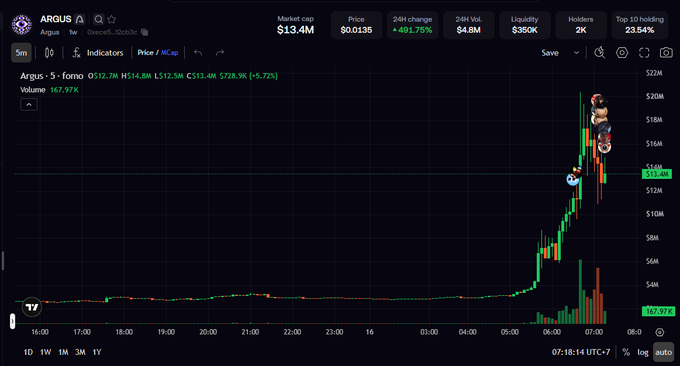Save the chart layout
The image size is (680, 366).
point(550,53)
